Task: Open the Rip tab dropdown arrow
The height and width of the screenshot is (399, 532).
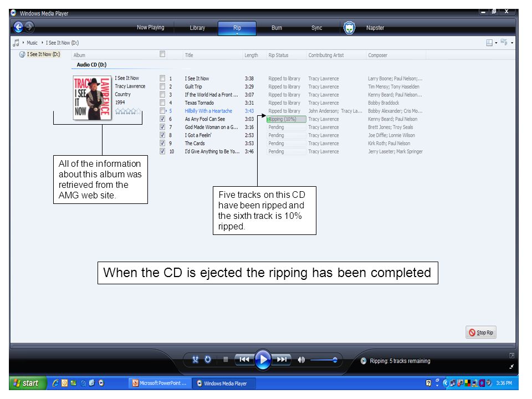Action: click(237, 34)
